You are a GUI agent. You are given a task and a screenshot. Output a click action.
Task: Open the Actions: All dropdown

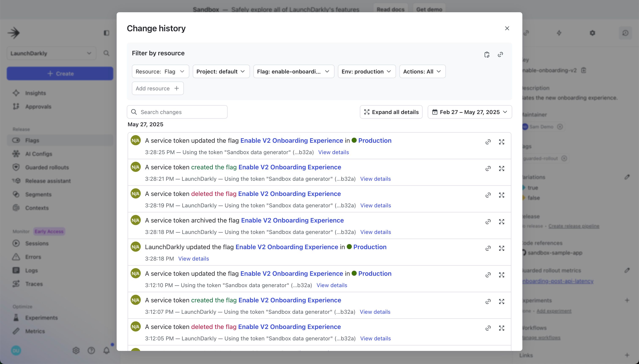click(x=422, y=72)
